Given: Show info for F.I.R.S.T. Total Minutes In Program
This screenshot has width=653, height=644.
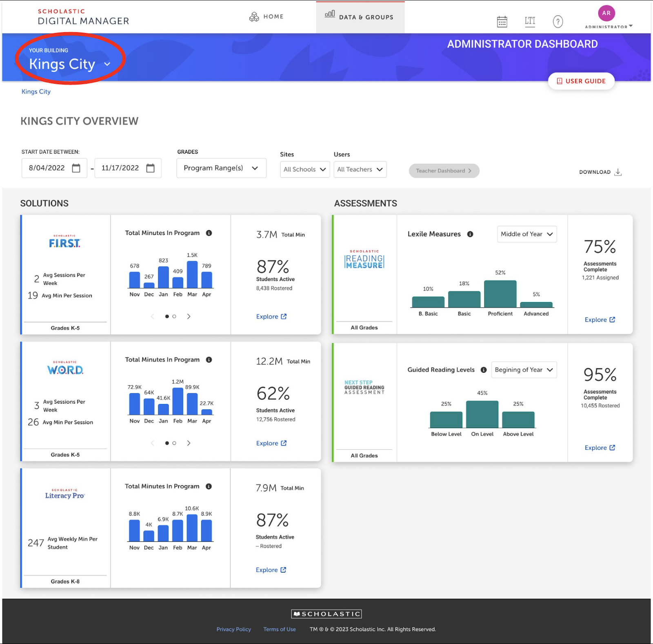Looking at the screenshot, I should coord(209,233).
